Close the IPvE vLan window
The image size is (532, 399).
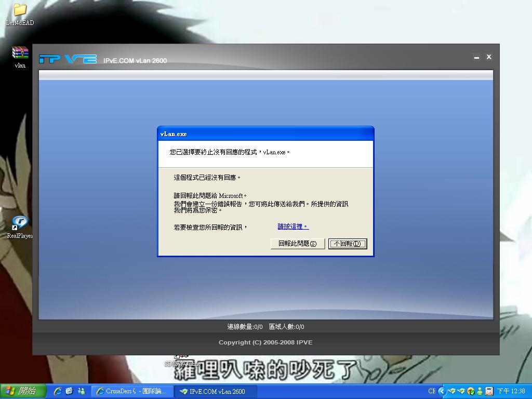pyautogui.click(x=489, y=57)
